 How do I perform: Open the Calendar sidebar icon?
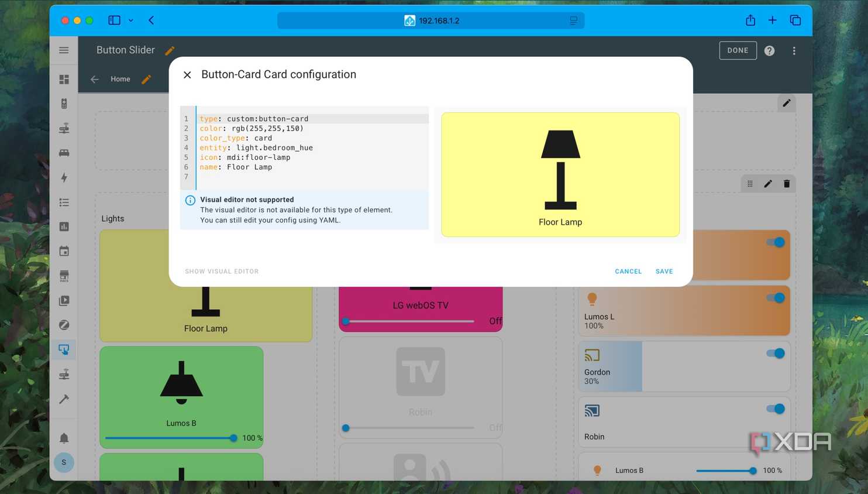64,251
